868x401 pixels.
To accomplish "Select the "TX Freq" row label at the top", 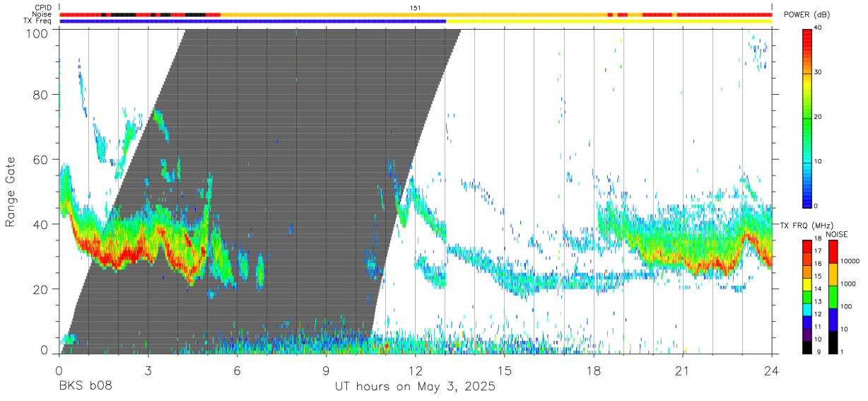I will [x=39, y=21].
